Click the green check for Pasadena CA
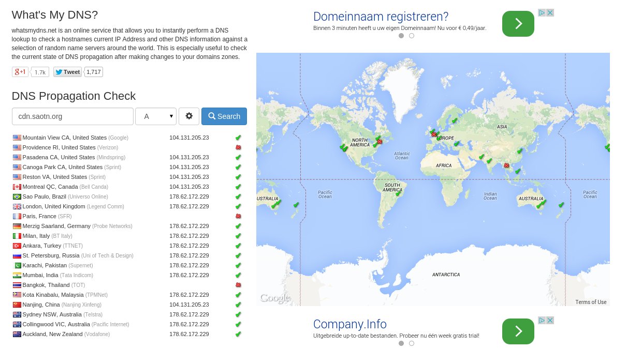Viewport: 627px width, 364px height. 238,157
